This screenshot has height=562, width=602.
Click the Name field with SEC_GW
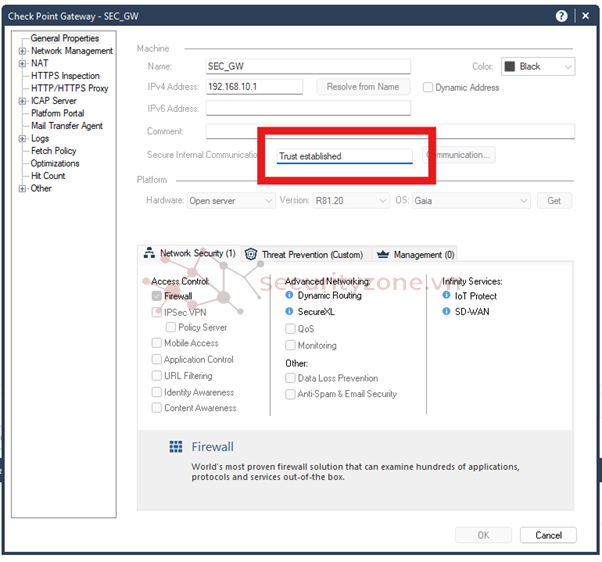point(308,66)
